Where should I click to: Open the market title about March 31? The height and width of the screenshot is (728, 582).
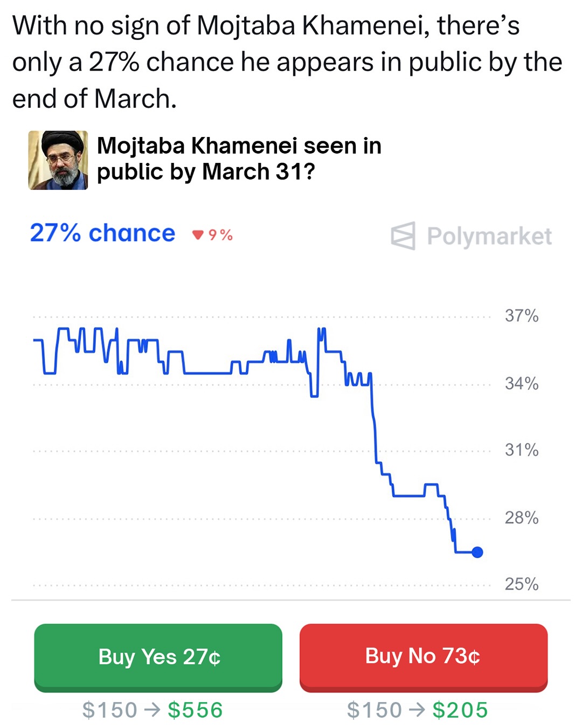(x=239, y=159)
